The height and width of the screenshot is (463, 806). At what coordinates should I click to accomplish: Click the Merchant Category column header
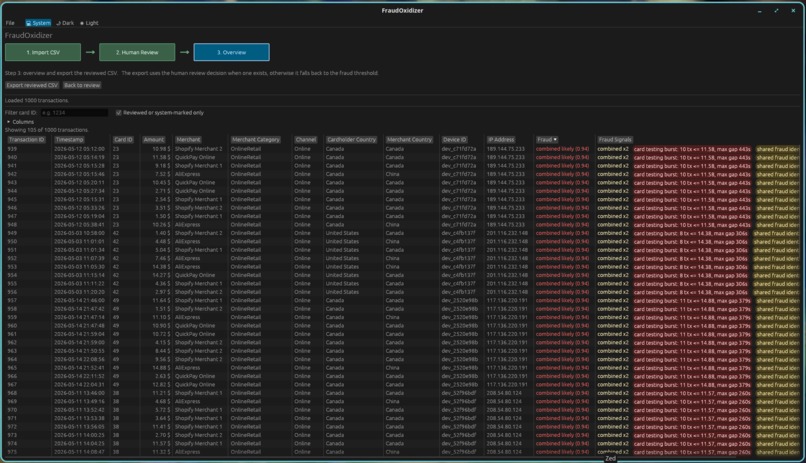coord(255,140)
